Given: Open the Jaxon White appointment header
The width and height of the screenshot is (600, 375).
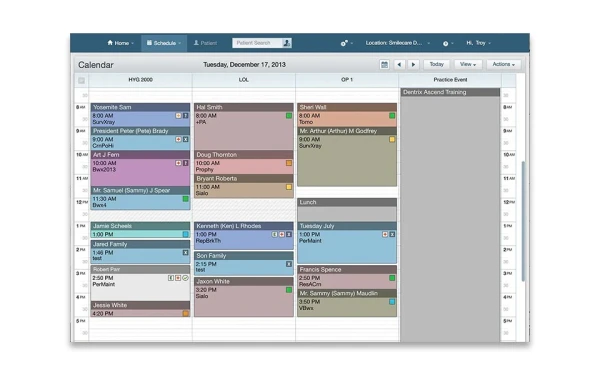Looking at the screenshot, I should click(244, 282).
